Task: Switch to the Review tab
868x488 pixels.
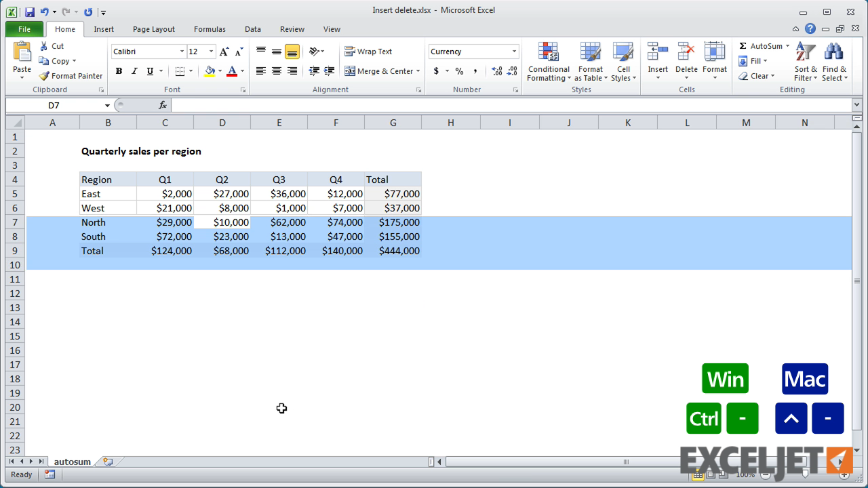Action: pyautogui.click(x=292, y=29)
